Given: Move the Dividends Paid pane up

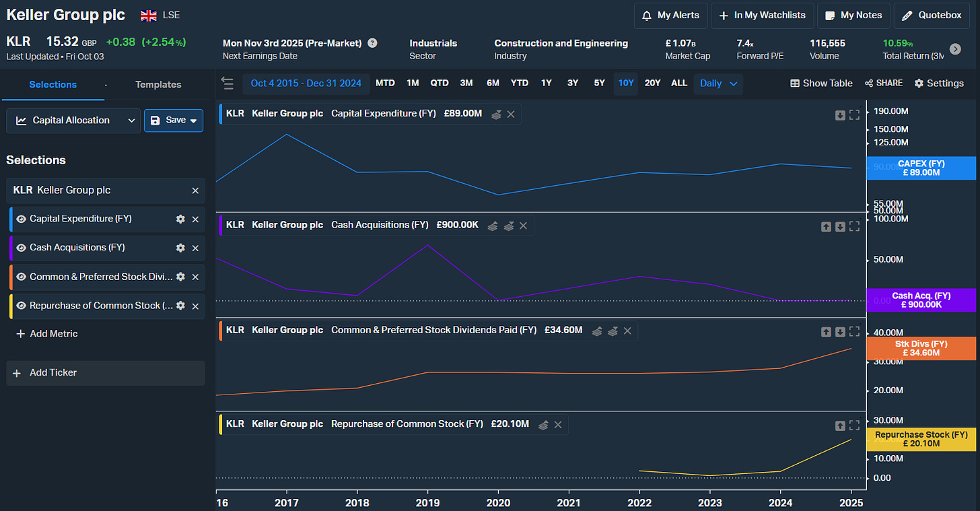Looking at the screenshot, I should pyautogui.click(x=826, y=331).
